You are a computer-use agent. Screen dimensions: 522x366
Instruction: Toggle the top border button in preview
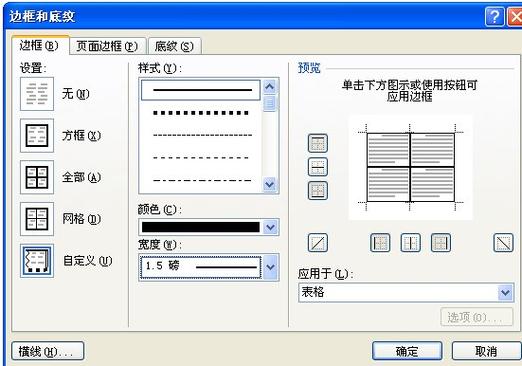pyautogui.click(x=318, y=143)
